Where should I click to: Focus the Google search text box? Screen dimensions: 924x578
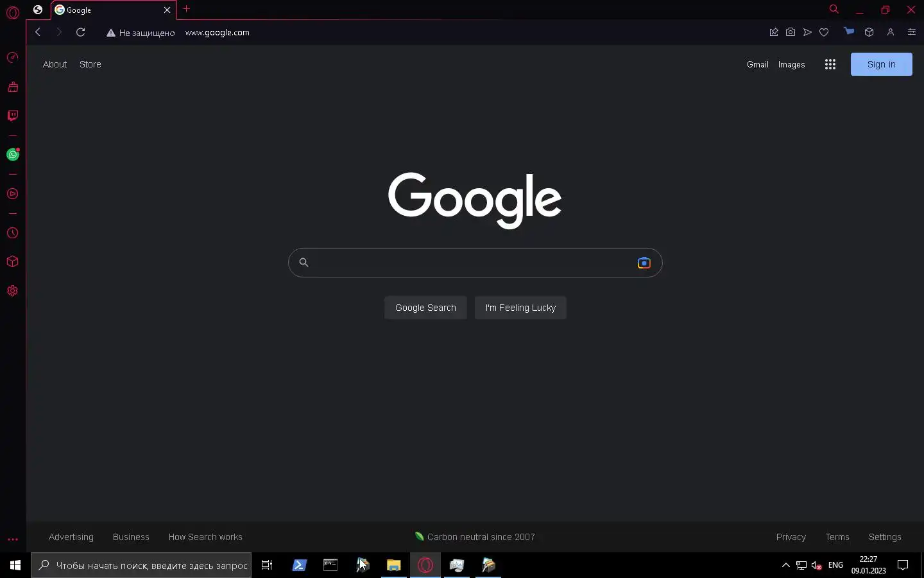coord(475,263)
